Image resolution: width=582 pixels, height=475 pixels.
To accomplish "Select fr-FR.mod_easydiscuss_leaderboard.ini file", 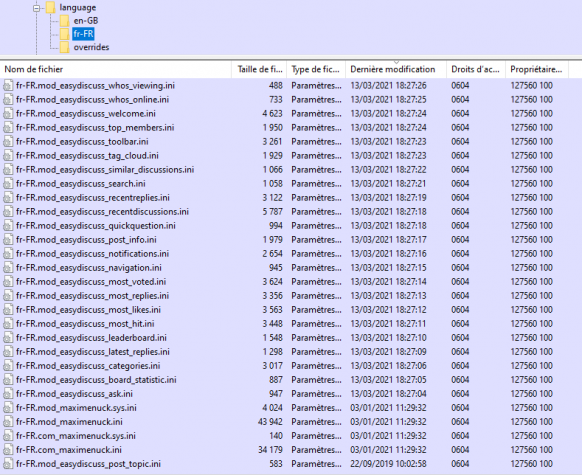I will coord(91,338).
